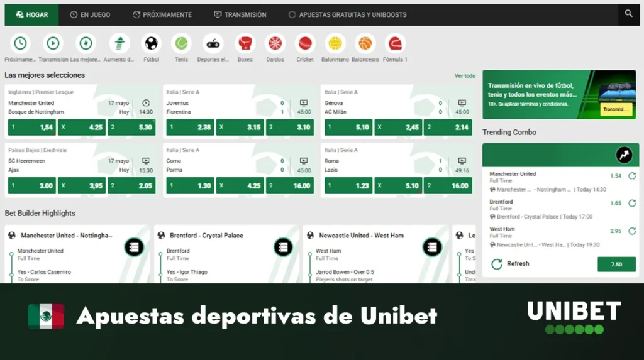Bet Fiorentina win at 3.10
This screenshot has height=360, width=644.
pyautogui.click(x=289, y=128)
